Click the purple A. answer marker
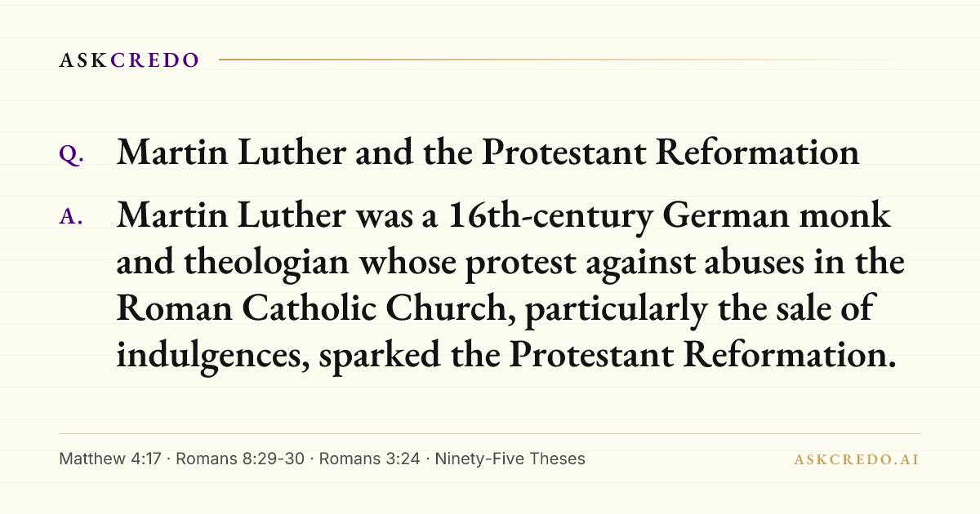Viewport: 980px width, 514px height. [72, 216]
